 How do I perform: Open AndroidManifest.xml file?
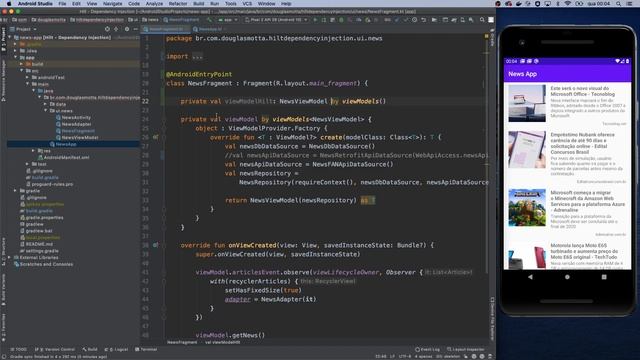64,158
